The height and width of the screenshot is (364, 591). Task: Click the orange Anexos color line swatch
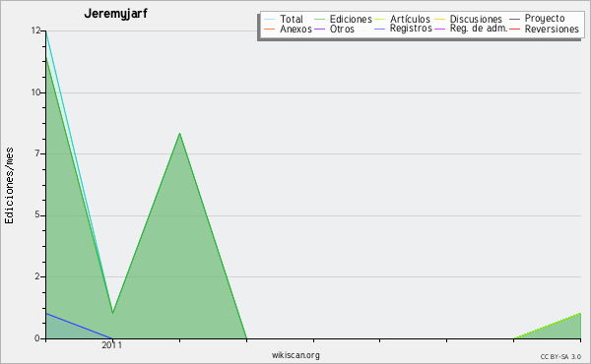click(270, 29)
